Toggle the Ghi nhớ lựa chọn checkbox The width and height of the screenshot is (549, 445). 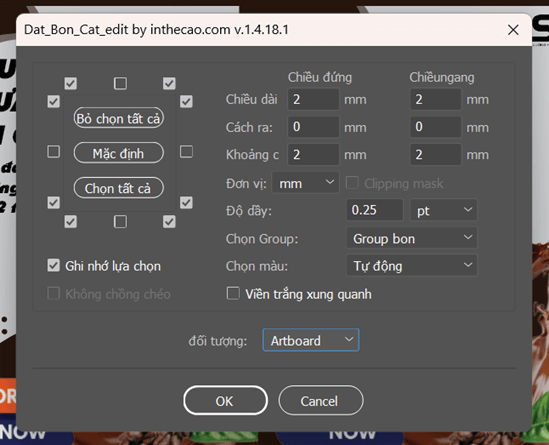[x=54, y=266]
